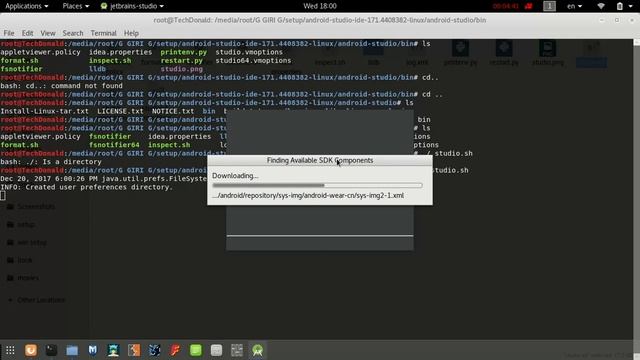
Task: Click the Wi-Fi network status icon
Action: click(x=601, y=6)
